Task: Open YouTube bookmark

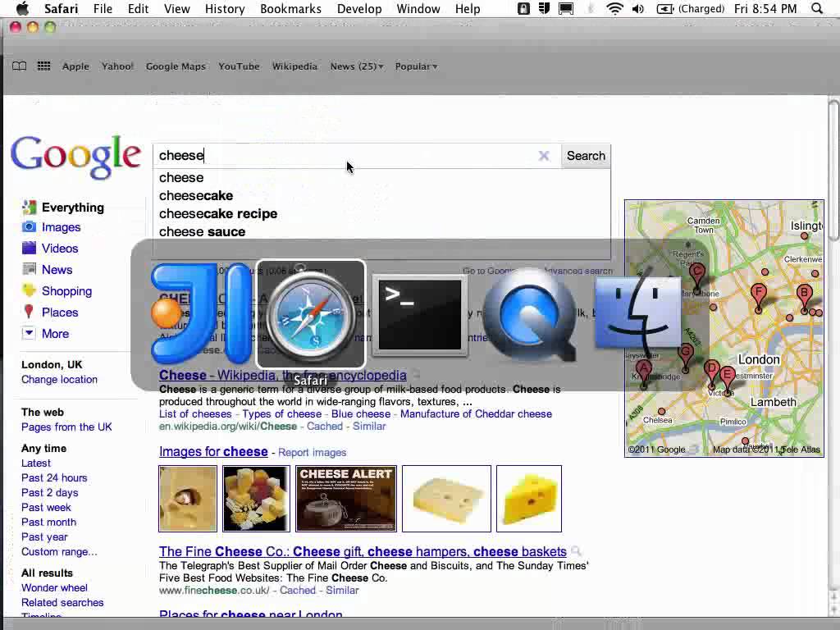Action: pos(239,66)
